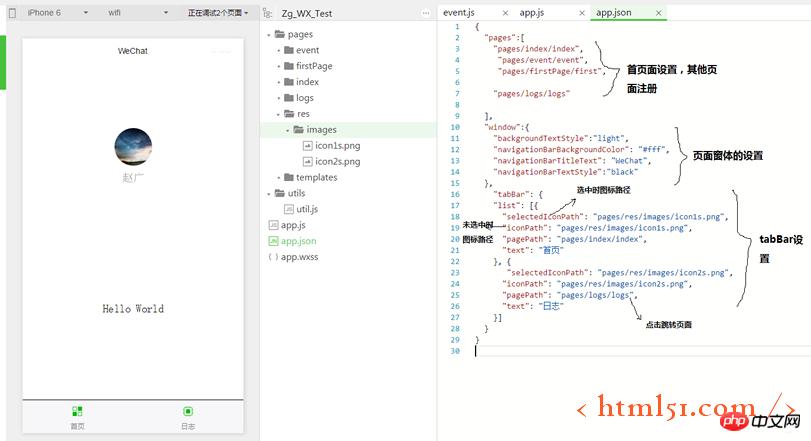The width and height of the screenshot is (811, 441).
Task: Open util.js file in the tree
Action: coord(306,209)
